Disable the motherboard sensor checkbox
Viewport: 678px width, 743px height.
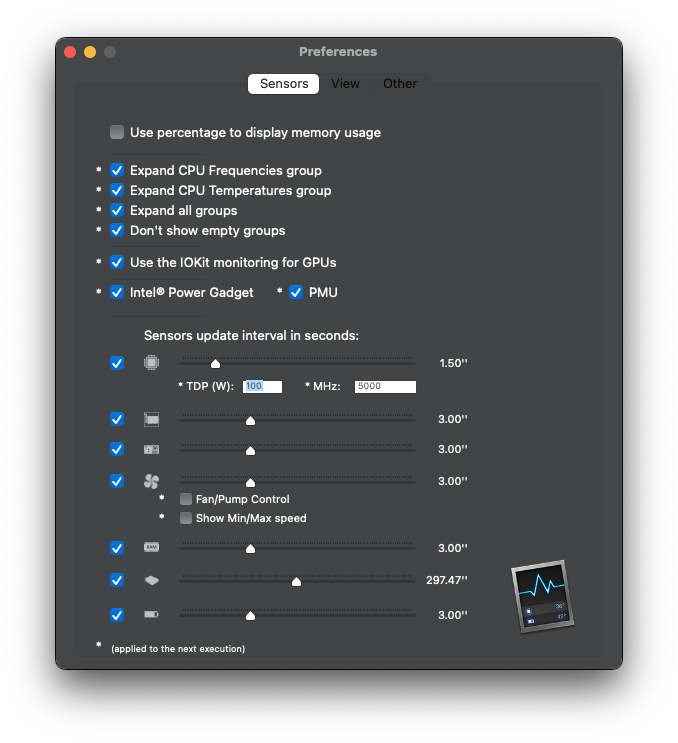(117, 449)
